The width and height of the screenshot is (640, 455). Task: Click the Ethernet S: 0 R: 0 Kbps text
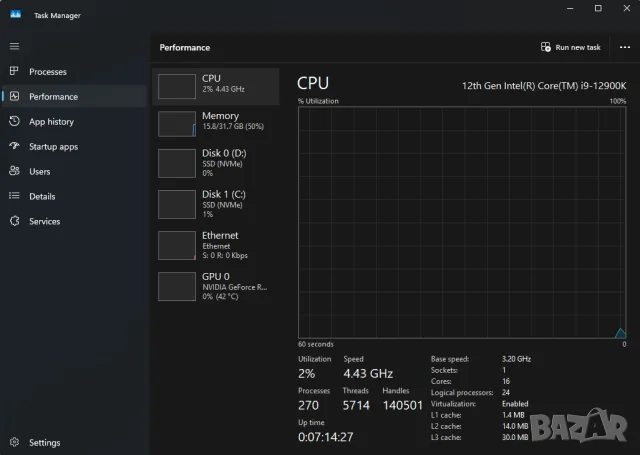[x=225, y=255]
